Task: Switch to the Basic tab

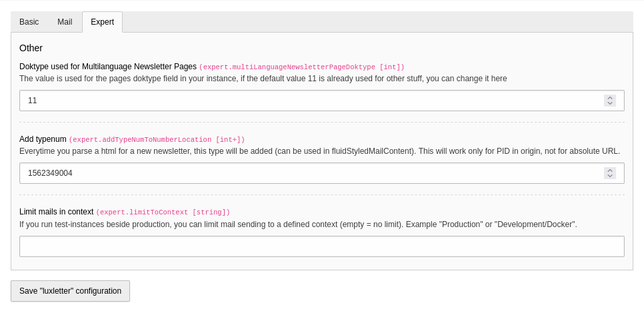Action: 29,22
